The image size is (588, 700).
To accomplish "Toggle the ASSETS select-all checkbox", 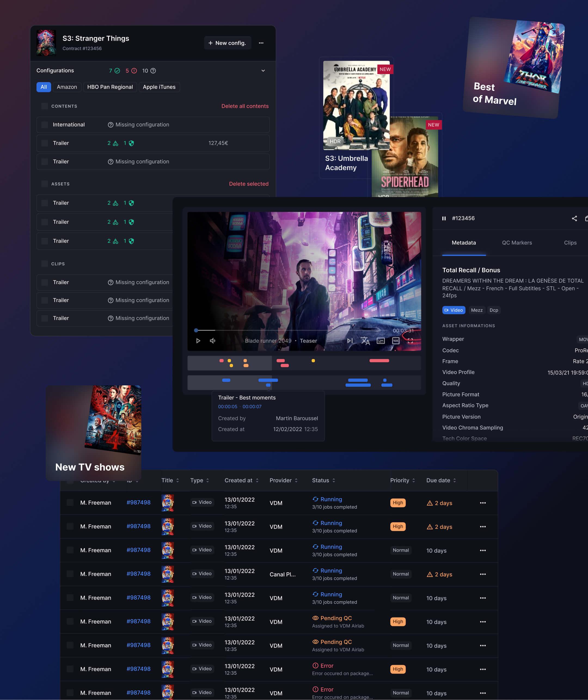I will tap(44, 184).
